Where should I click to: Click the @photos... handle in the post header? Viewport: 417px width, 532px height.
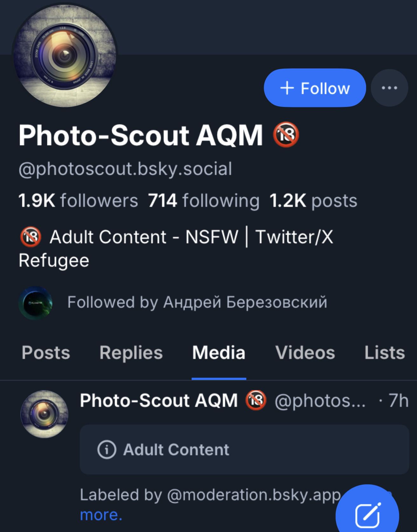[x=320, y=400]
